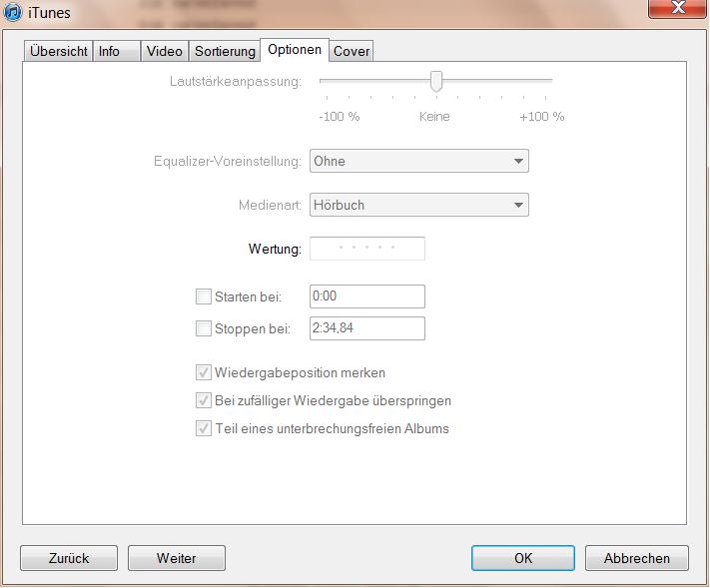Image resolution: width=710 pixels, height=588 pixels.
Task: Click the iTunes icon in title bar
Action: pos(12,12)
